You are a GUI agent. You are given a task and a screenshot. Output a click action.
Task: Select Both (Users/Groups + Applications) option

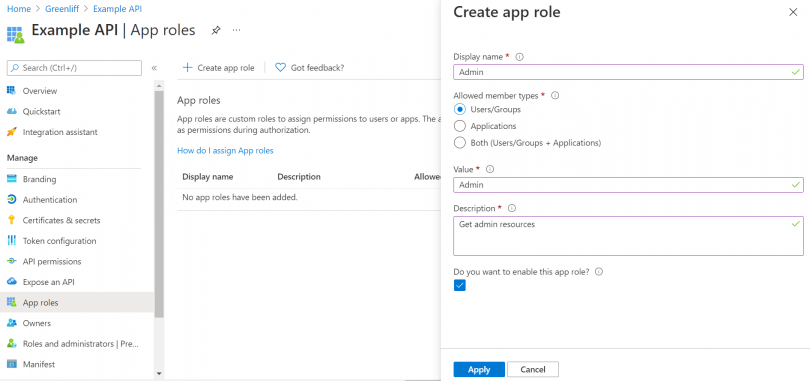[x=459, y=142]
